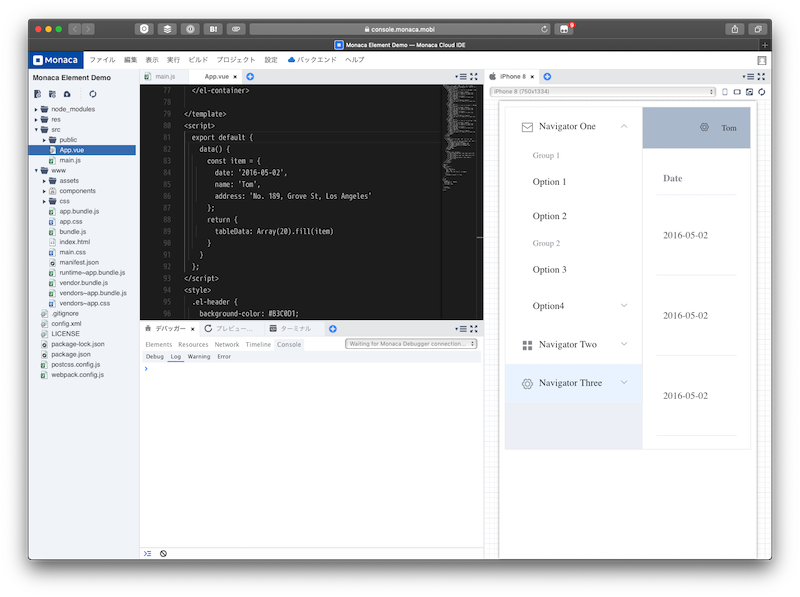Open the 編集 menu

(131, 60)
